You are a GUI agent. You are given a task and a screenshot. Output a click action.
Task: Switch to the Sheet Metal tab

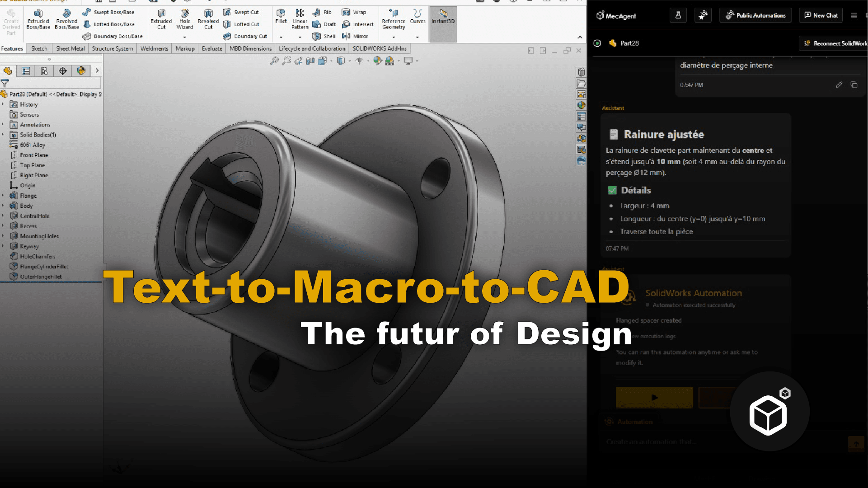click(x=70, y=48)
